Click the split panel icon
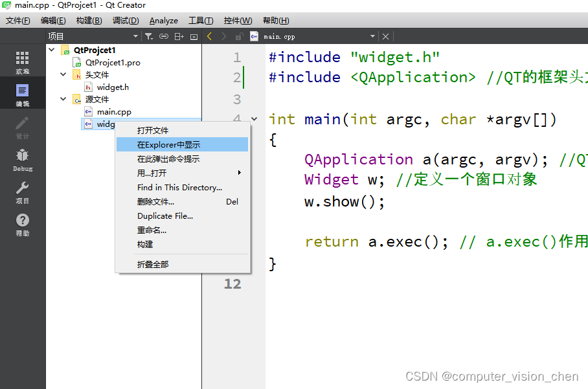This screenshot has height=389, width=588. click(x=179, y=36)
